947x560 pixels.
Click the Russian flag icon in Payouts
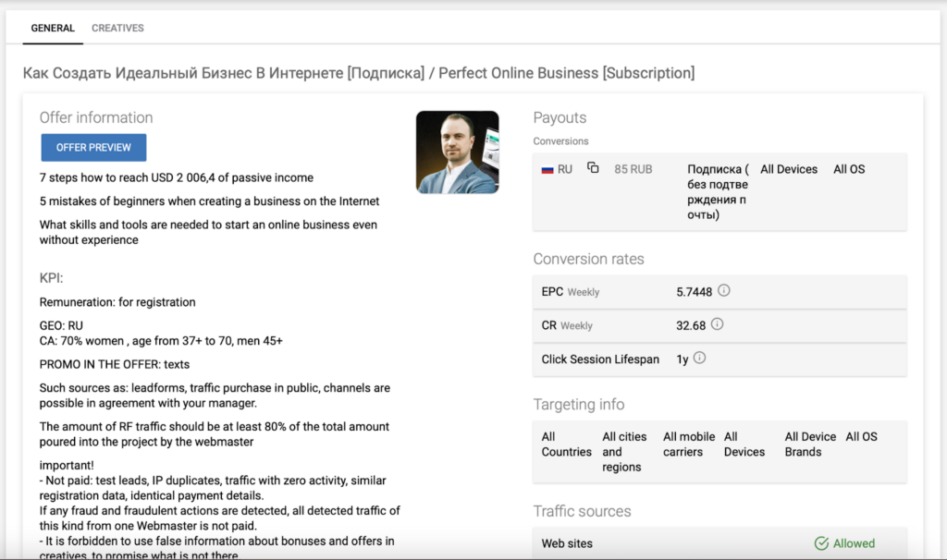pos(547,169)
